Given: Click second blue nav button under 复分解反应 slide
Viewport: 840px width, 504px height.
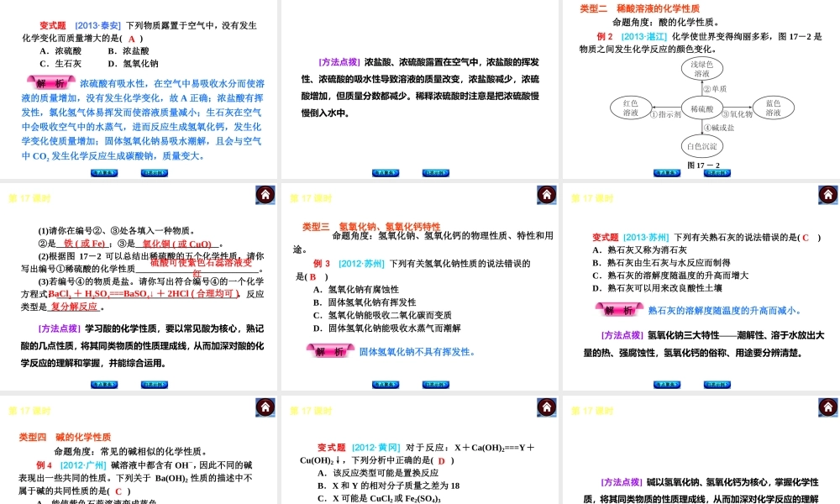Looking at the screenshot, I should [x=155, y=385].
